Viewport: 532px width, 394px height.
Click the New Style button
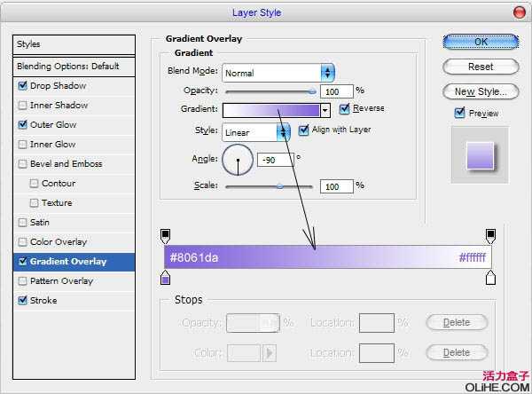click(x=481, y=91)
